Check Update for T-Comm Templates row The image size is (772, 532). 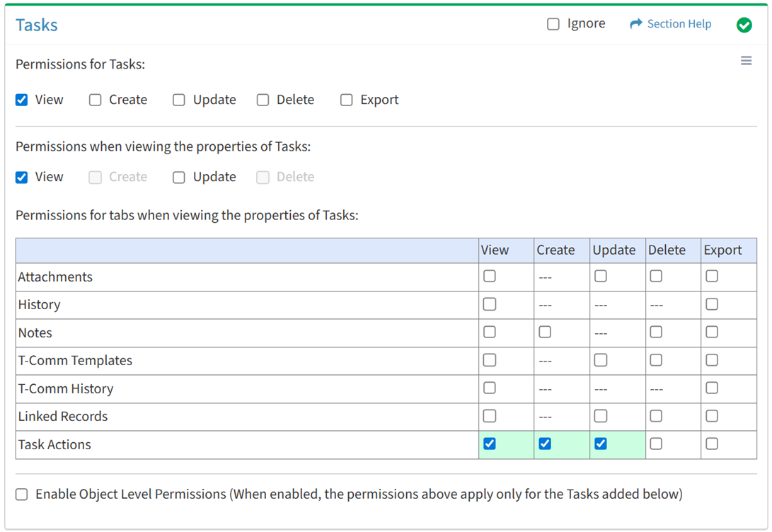[x=601, y=360]
